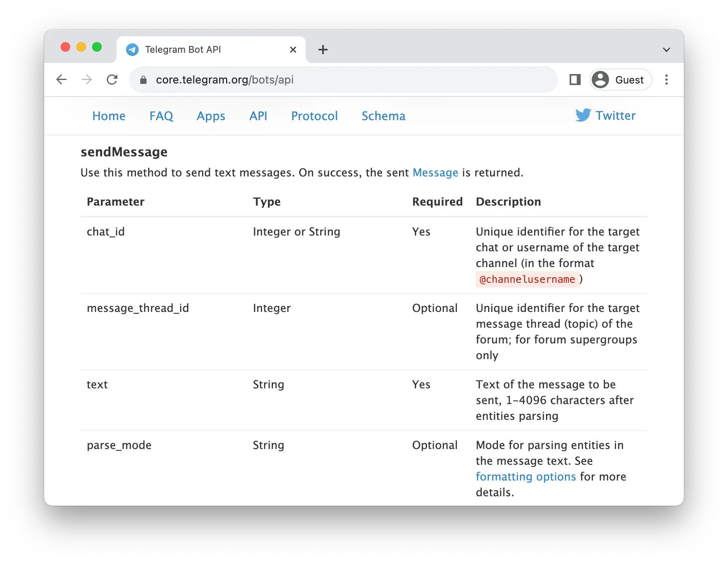The height and width of the screenshot is (564, 728).
Task: Click the Guest profile avatar
Action: (600, 80)
